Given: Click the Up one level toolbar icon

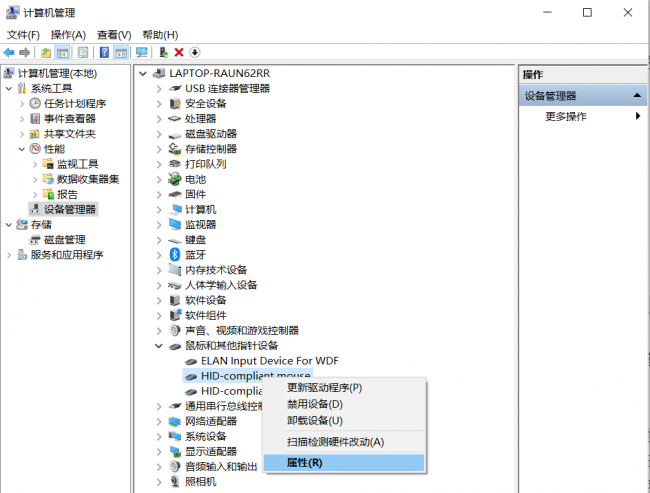Looking at the screenshot, I should click(x=46, y=53).
